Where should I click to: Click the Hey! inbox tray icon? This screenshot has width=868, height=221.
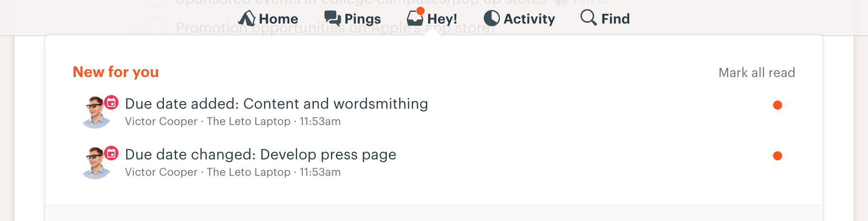(415, 18)
